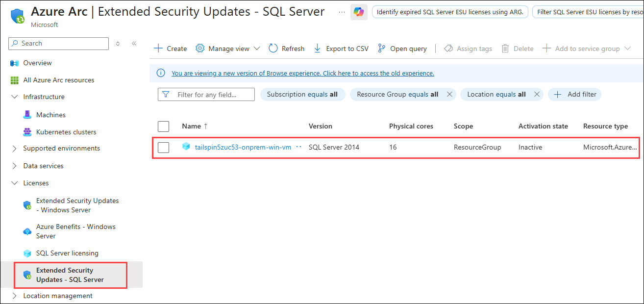
Task: Go to the Overview page
Action: [x=36, y=63]
